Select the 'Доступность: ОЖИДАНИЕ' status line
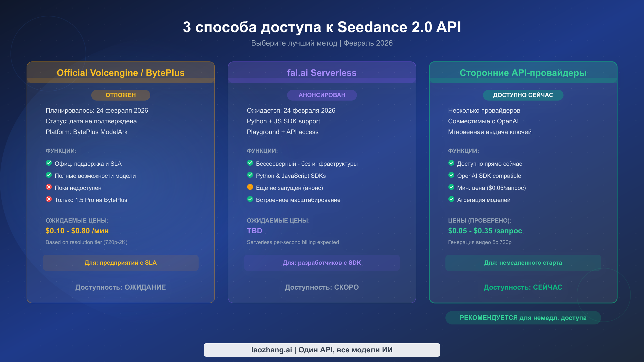This screenshot has width=644, height=362. [121, 287]
